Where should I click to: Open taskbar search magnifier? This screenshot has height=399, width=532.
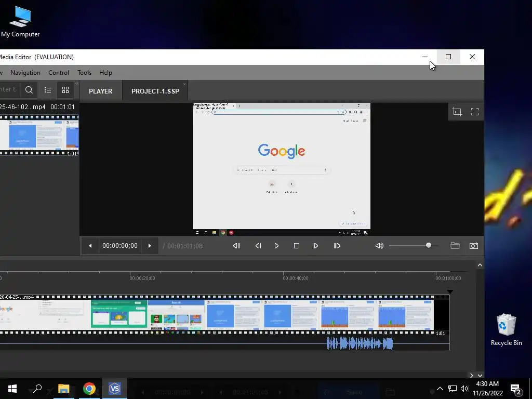37,389
